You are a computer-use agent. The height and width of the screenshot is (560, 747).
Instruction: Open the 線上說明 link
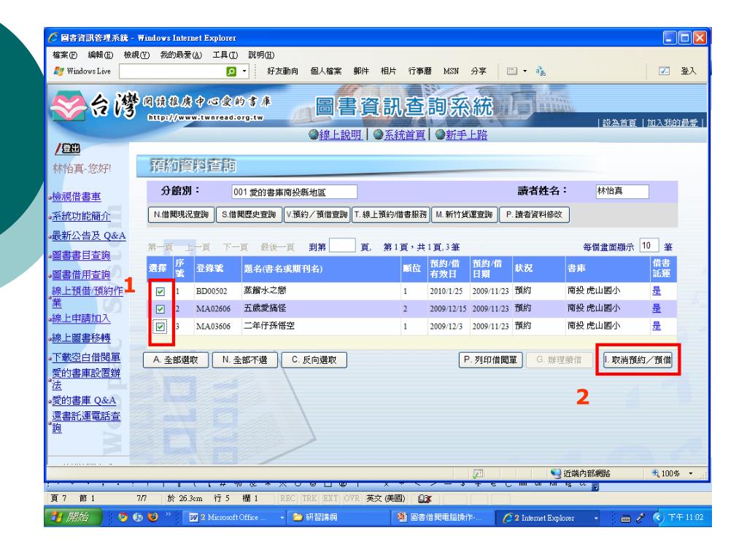[340, 135]
